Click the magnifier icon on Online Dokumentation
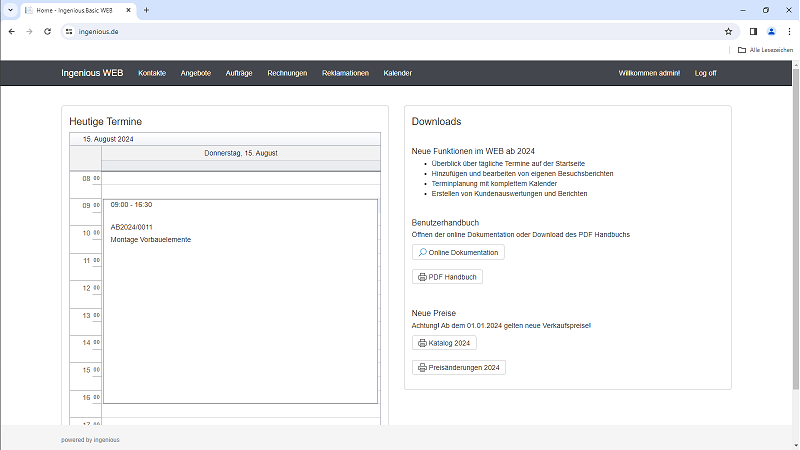The height and width of the screenshot is (450, 800). pyautogui.click(x=422, y=252)
